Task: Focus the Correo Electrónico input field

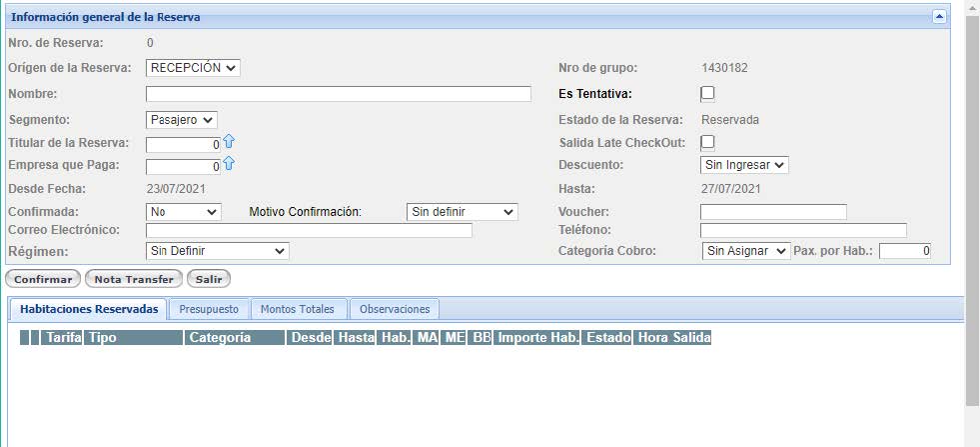Action: coord(309,230)
